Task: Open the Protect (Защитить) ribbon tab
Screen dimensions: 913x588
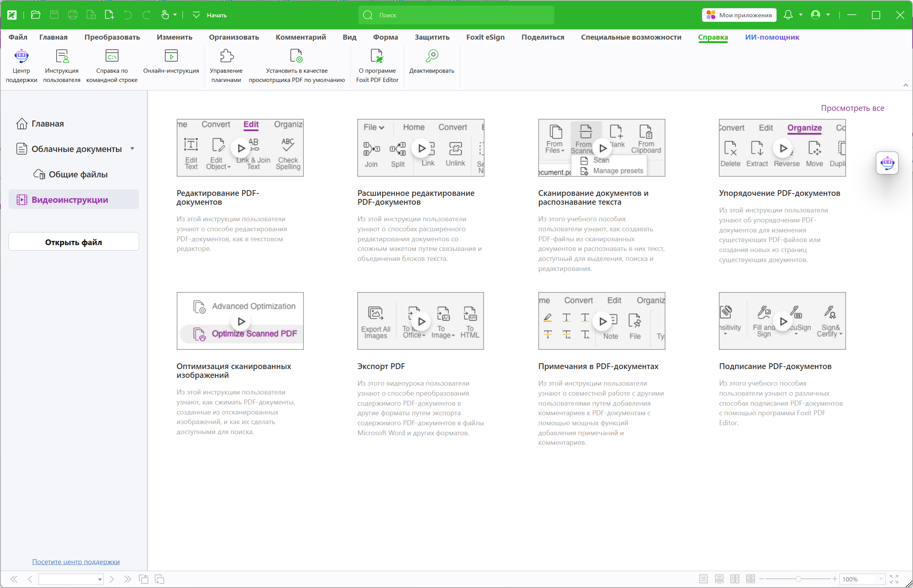Action: 432,37
